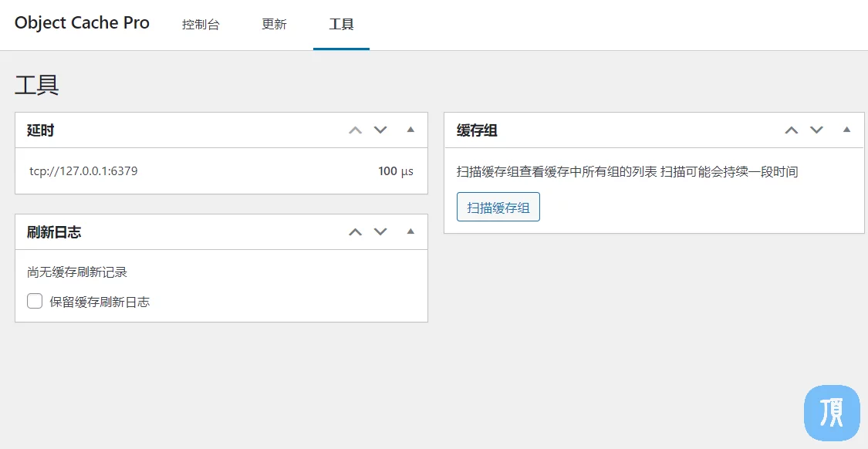The height and width of the screenshot is (449, 868).
Task: Select the 工具 tab
Action: coord(341,25)
